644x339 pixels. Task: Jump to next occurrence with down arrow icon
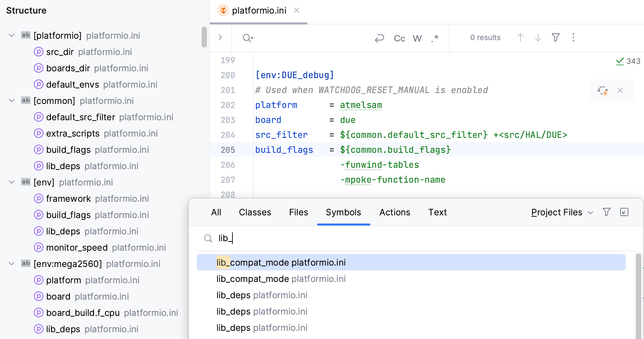(537, 38)
